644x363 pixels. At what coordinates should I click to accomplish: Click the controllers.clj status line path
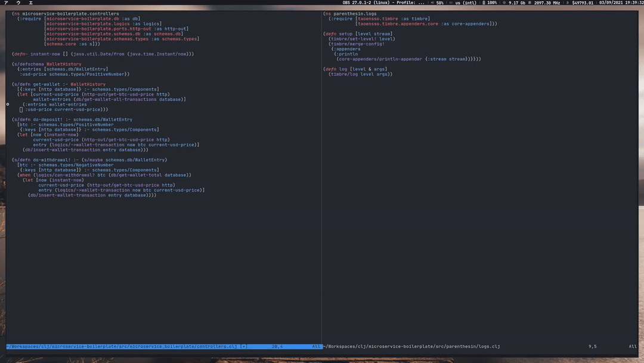point(122,346)
